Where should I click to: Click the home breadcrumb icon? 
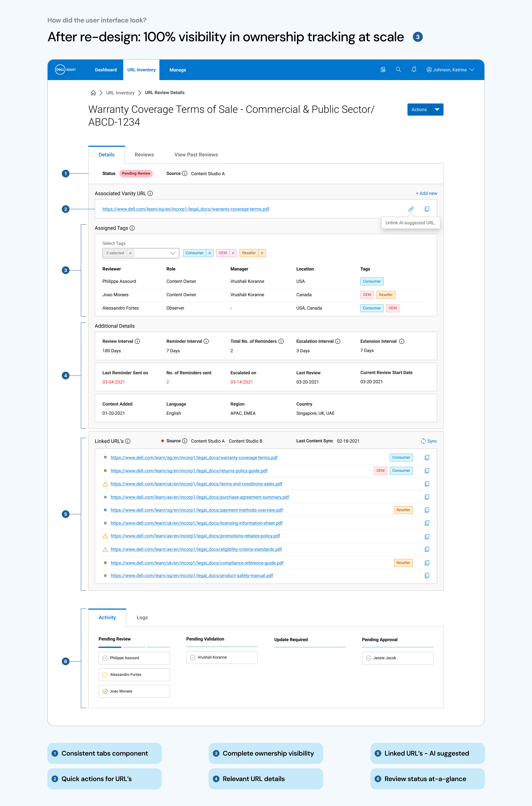93,93
